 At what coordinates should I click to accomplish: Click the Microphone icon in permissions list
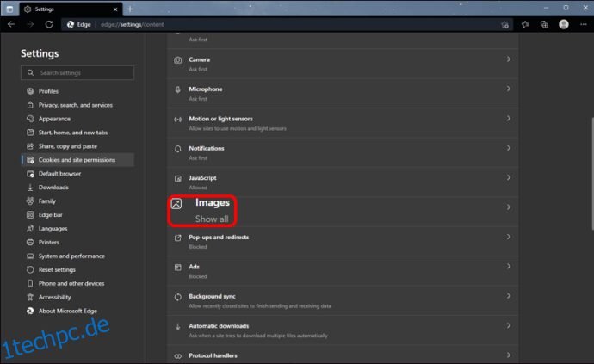click(x=177, y=89)
